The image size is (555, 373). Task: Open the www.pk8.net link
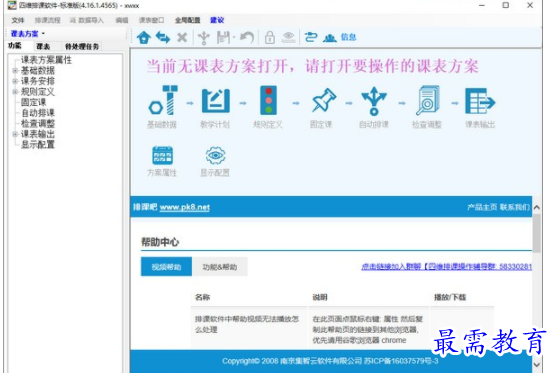coord(184,207)
